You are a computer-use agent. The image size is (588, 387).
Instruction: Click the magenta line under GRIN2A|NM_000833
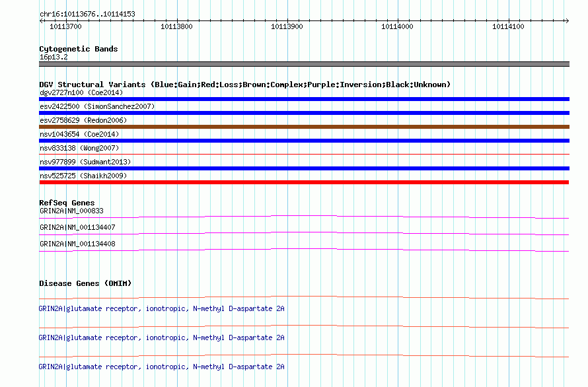click(304, 217)
